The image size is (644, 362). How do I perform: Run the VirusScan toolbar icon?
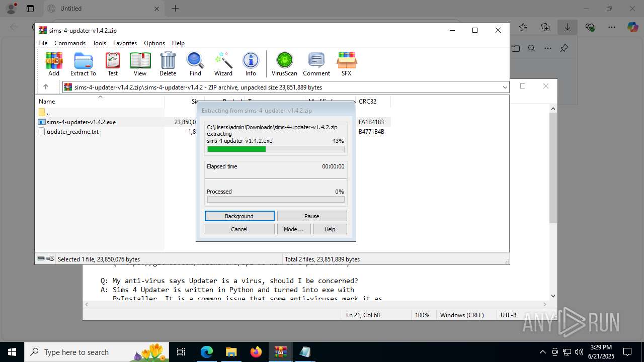284,64
